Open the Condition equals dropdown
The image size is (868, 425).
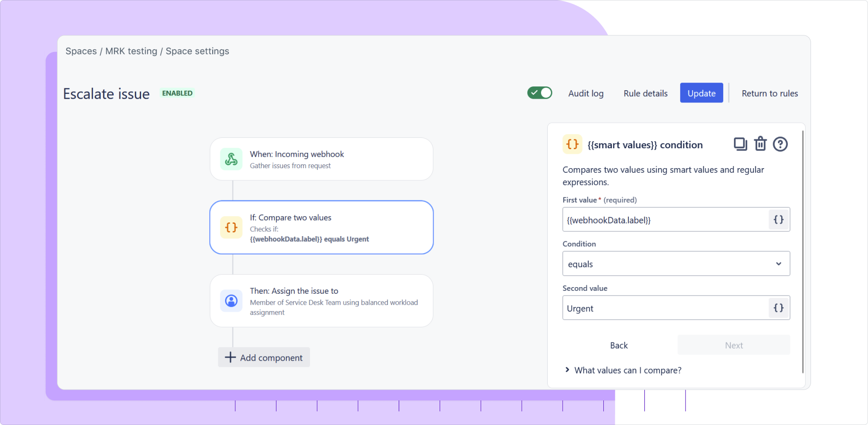pos(676,263)
